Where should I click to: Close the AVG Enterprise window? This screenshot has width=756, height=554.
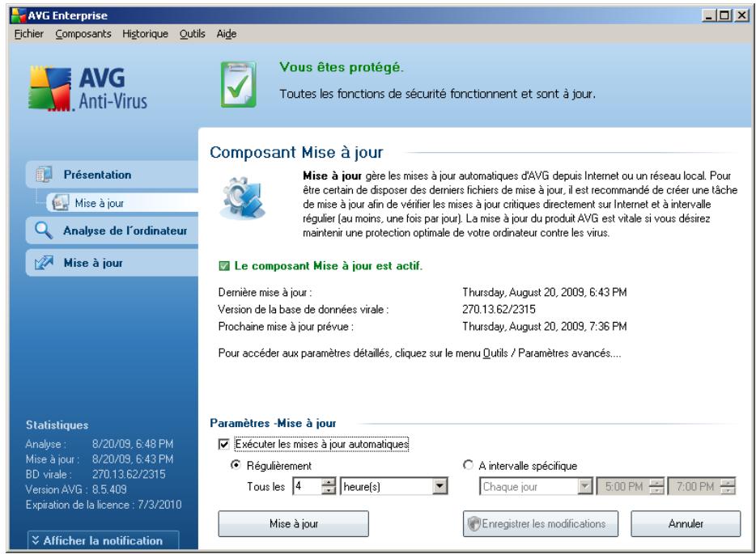coord(741,15)
